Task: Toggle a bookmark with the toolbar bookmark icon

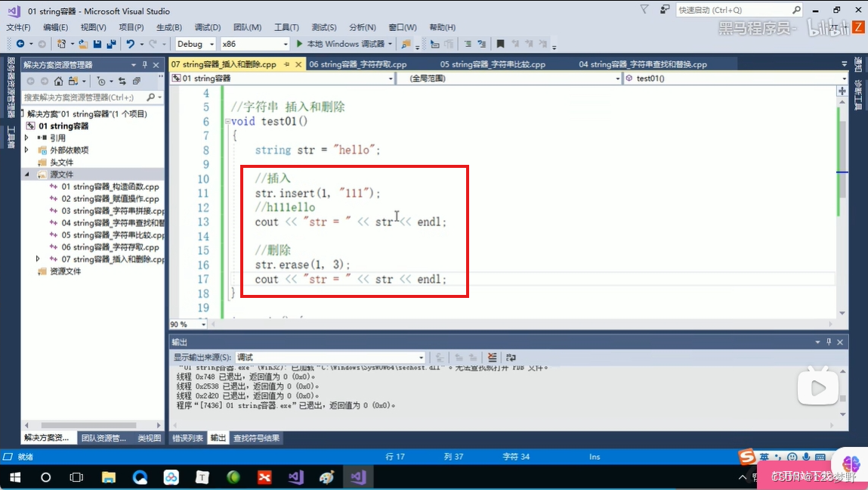Action: (500, 44)
